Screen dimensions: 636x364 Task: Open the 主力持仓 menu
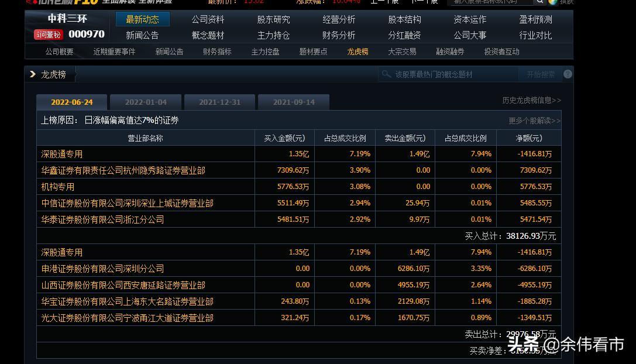273,35
